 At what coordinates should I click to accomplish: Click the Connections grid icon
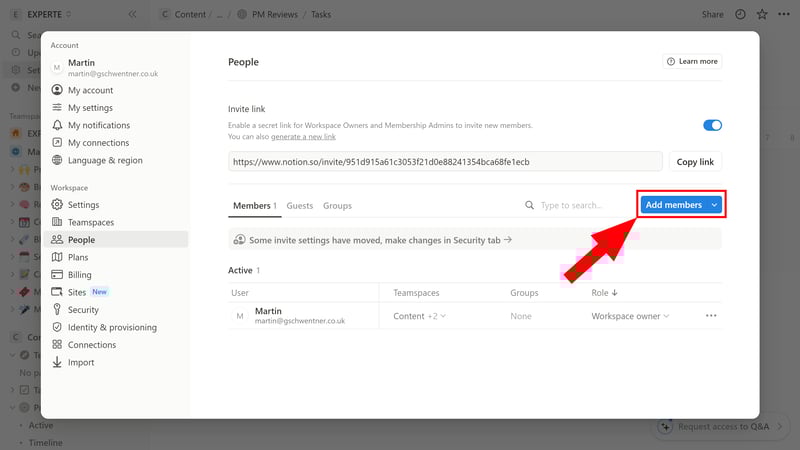coord(57,344)
